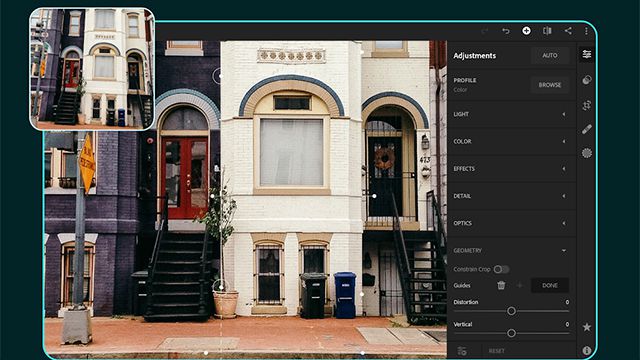Screen dimensions: 640x360
Task: Show before and after comparison
Action: coord(547,31)
